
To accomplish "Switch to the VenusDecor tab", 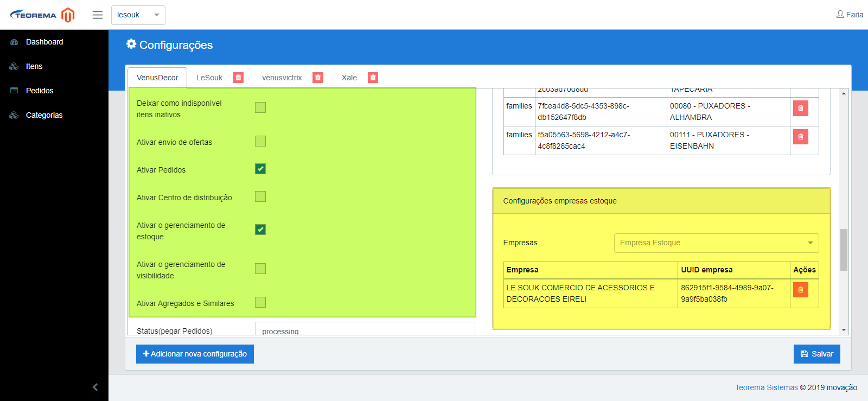I will [157, 78].
